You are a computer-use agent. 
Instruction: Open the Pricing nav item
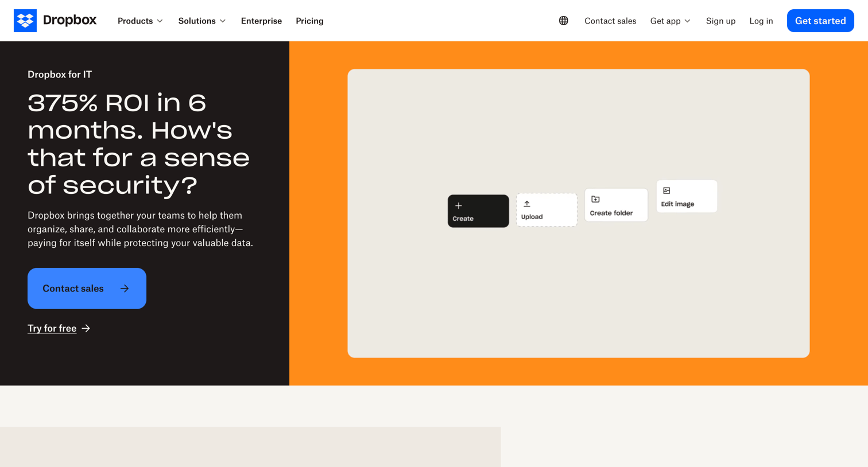click(x=309, y=21)
